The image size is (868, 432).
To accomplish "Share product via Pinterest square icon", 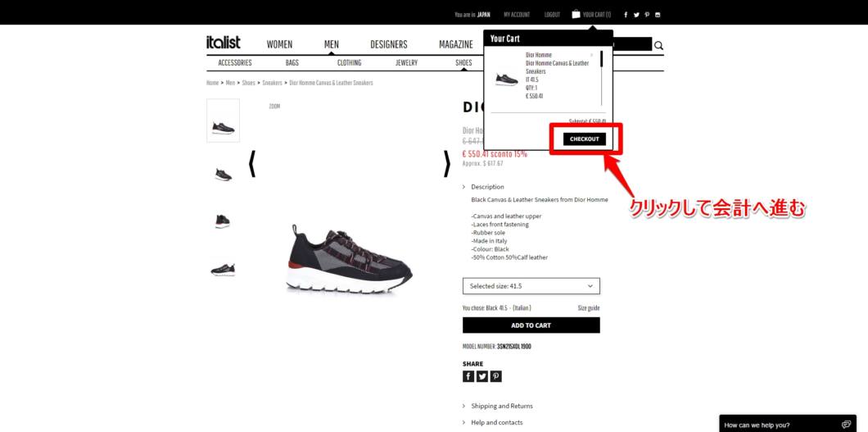I will coord(496,376).
